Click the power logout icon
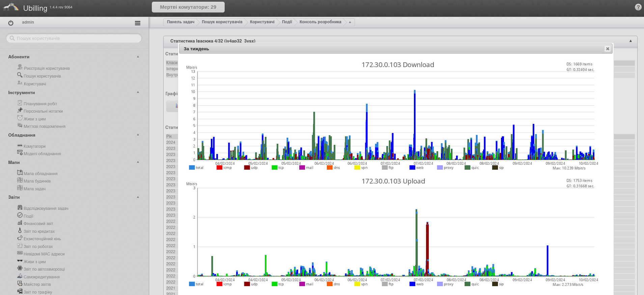This screenshot has width=644, height=295. click(x=11, y=23)
